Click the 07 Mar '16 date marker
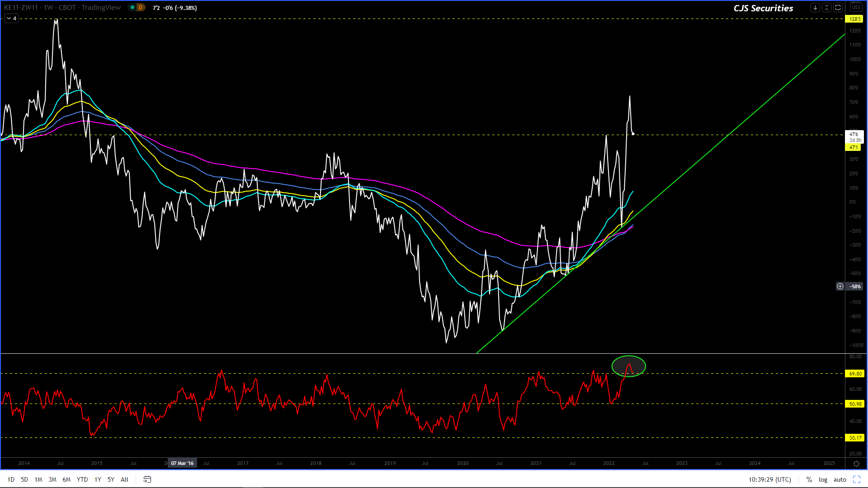 (x=182, y=463)
